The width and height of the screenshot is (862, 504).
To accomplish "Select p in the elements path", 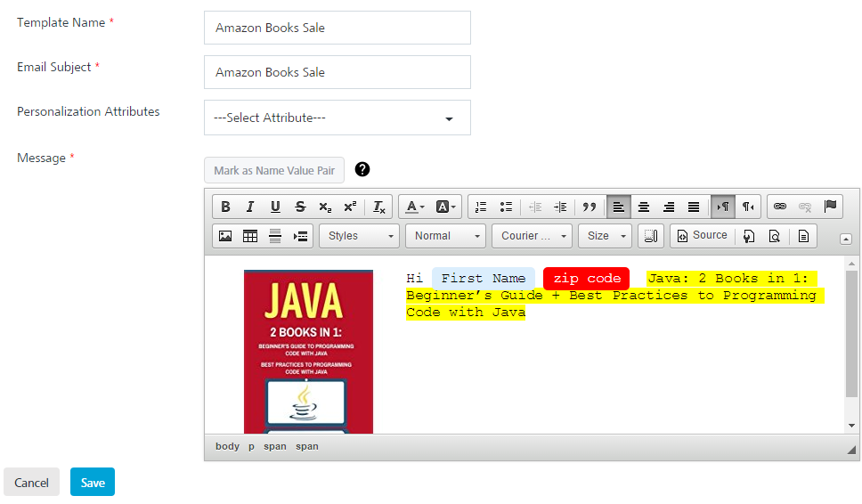I will pyautogui.click(x=251, y=446).
